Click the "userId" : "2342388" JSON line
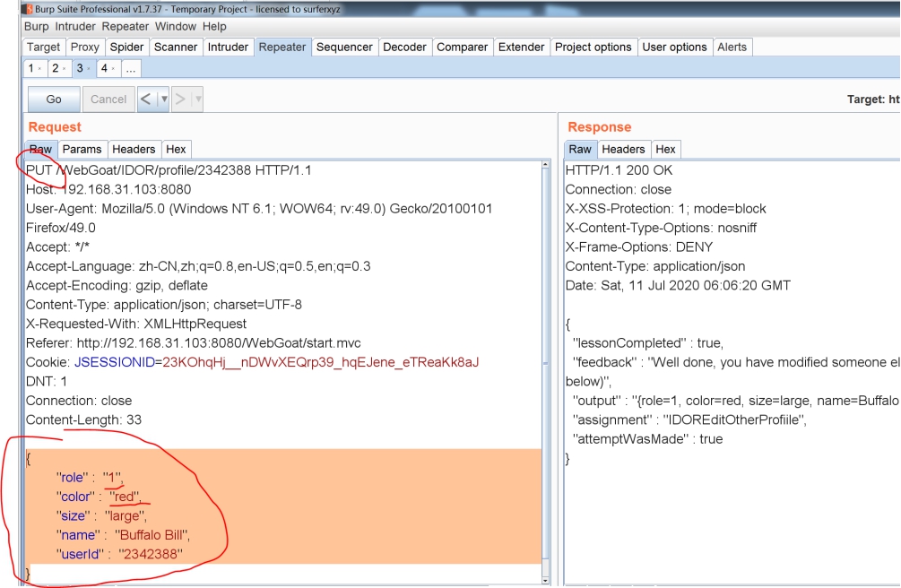This screenshot has width=901, height=588. pos(119,554)
